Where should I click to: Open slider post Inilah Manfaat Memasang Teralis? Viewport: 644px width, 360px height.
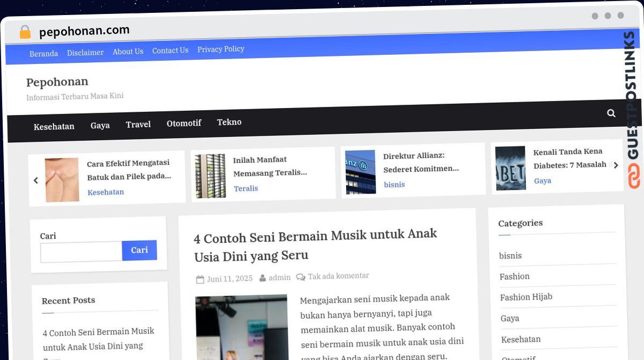pos(270,166)
